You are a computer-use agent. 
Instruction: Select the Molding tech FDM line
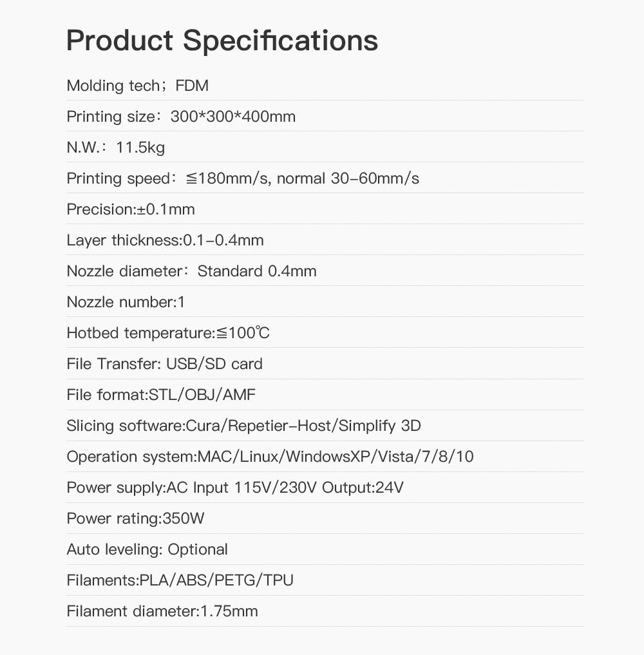pyautogui.click(x=137, y=86)
